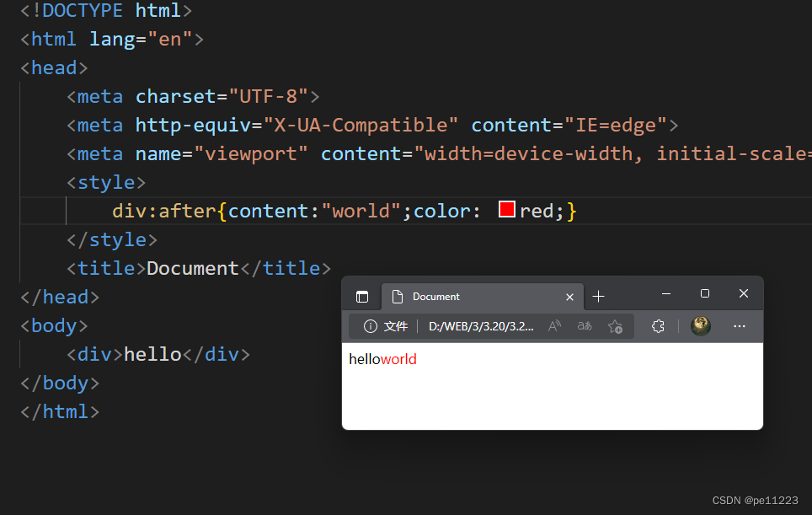The image size is (812, 515).
Task: Click the content:"world" property in editor
Action: coord(314,211)
